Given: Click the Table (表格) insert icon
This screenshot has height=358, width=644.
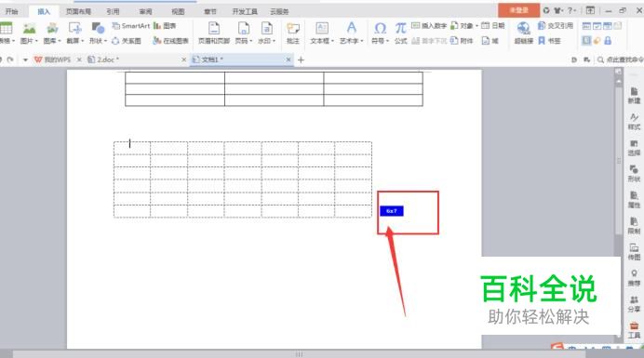Looking at the screenshot, I should (x=6, y=28).
